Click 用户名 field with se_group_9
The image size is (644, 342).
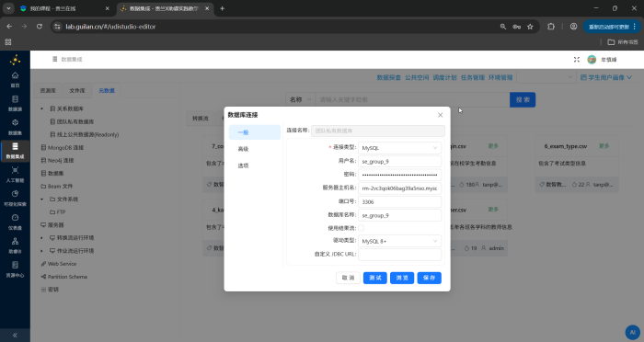tap(399, 162)
